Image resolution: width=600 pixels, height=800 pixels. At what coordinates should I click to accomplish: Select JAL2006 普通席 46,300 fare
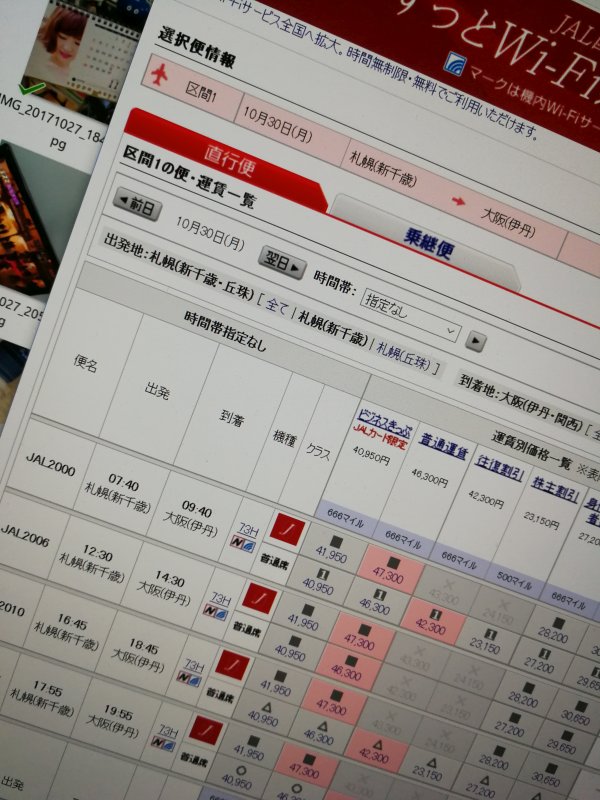click(347, 669)
